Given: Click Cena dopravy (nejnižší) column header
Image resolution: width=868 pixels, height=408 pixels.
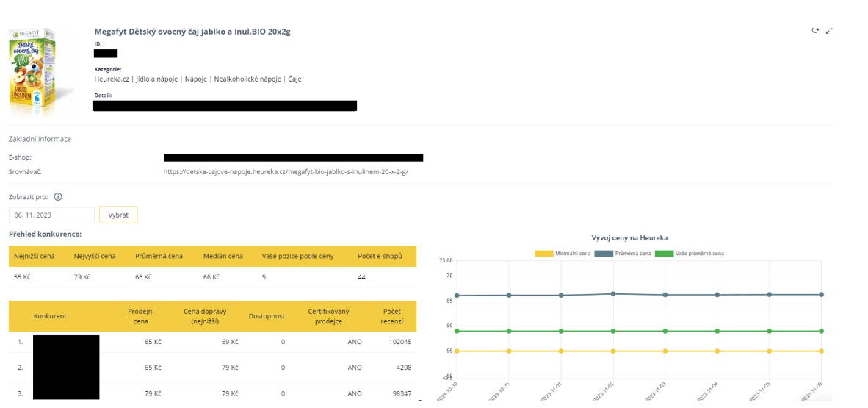Looking at the screenshot, I should tap(204, 316).
